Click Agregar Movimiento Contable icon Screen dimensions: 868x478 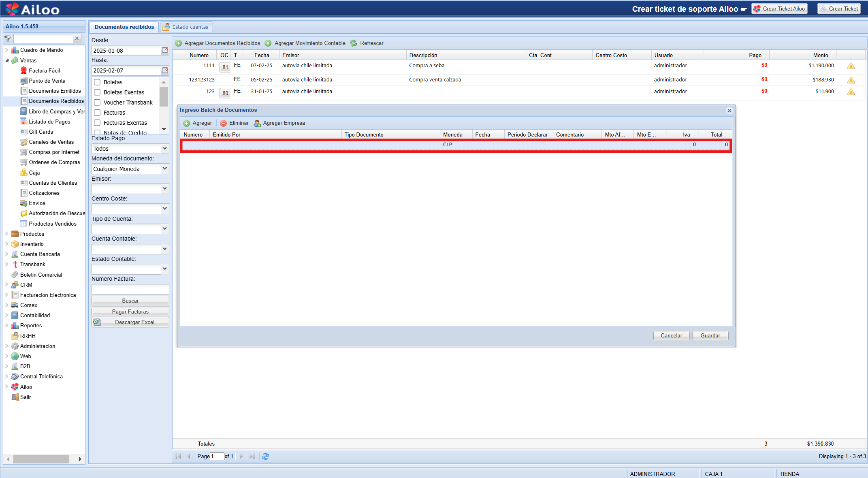pyautogui.click(x=268, y=43)
